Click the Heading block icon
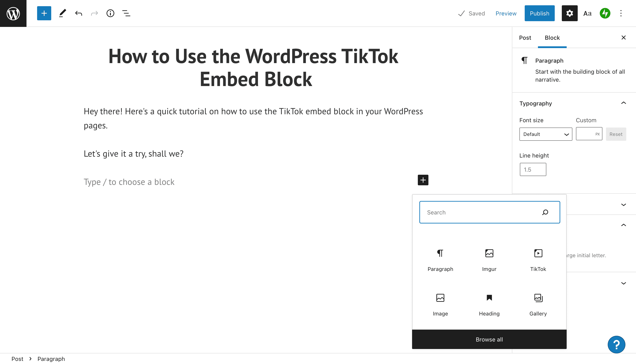The width and height of the screenshot is (636, 364). click(x=489, y=298)
